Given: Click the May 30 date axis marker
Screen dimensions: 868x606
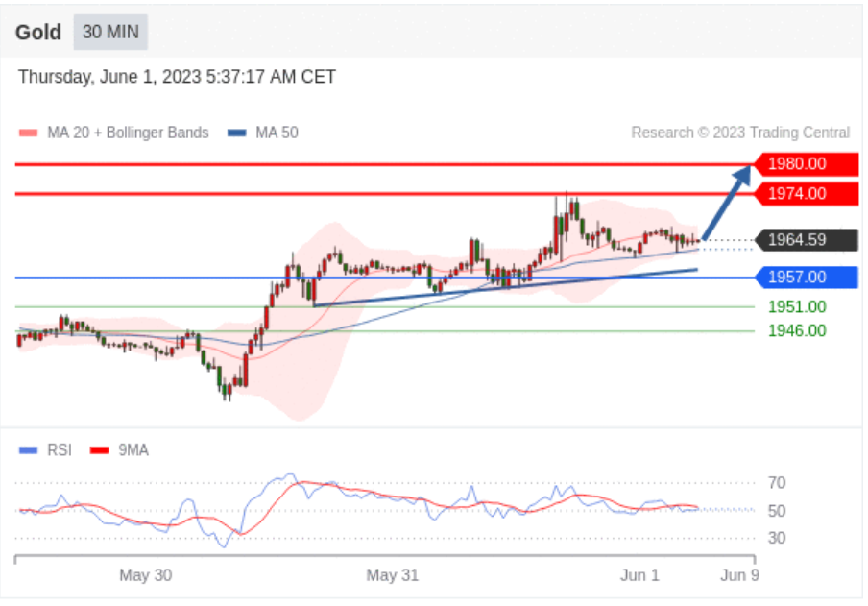Looking at the screenshot, I should [146, 575].
